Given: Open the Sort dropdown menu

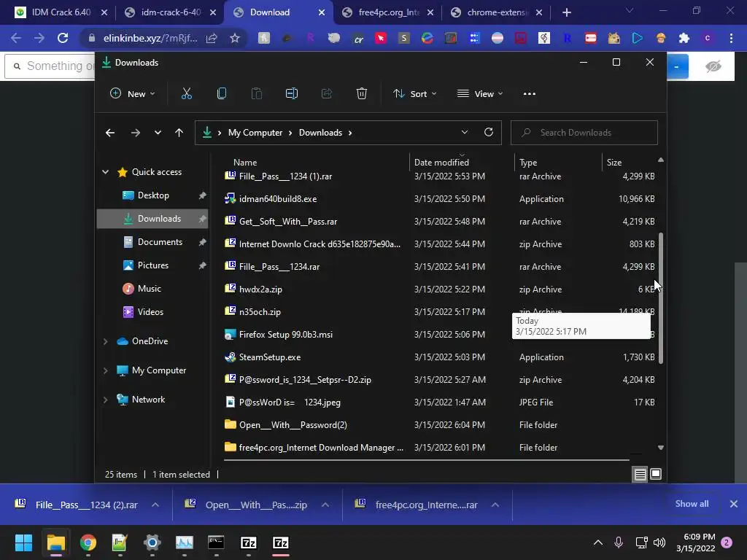Looking at the screenshot, I should click(x=414, y=94).
